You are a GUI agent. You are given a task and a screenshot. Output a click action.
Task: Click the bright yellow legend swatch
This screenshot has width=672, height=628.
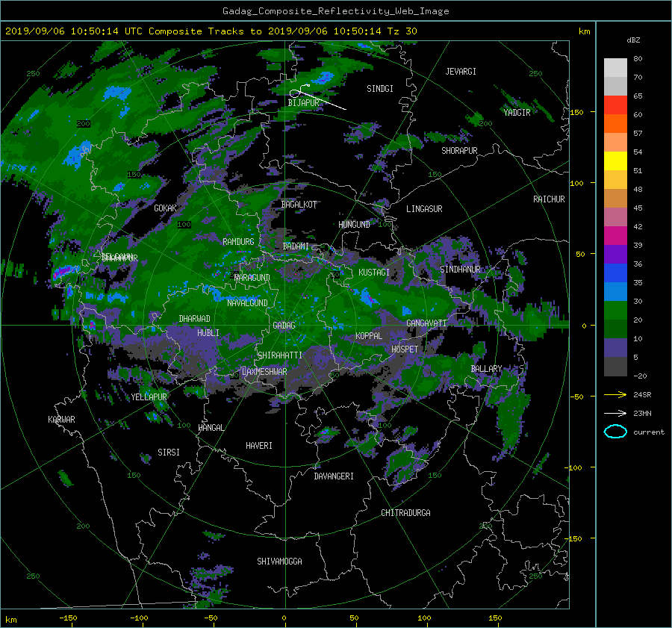click(x=615, y=161)
